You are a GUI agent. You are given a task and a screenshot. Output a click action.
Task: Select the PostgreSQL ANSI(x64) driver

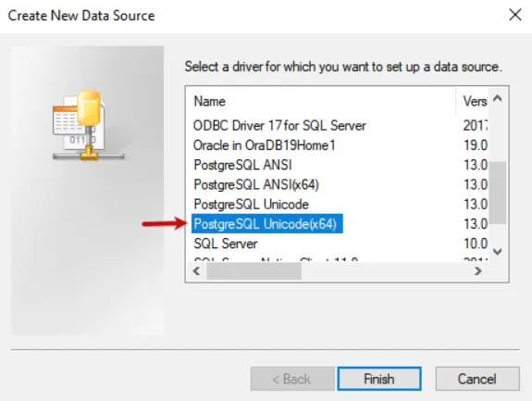pos(256,184)
